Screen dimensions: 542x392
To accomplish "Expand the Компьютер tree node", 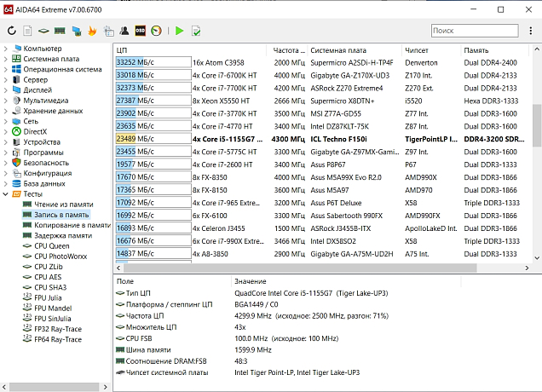I will click(6, 49).
